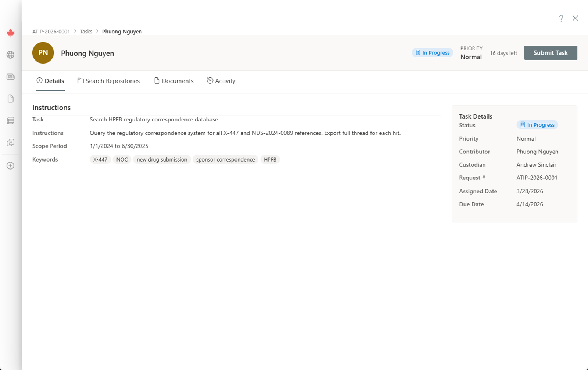Image resolution: width=588 pixels, height=370 pixels.
Task: Close the task panel with X
Action: coord(575,18)
